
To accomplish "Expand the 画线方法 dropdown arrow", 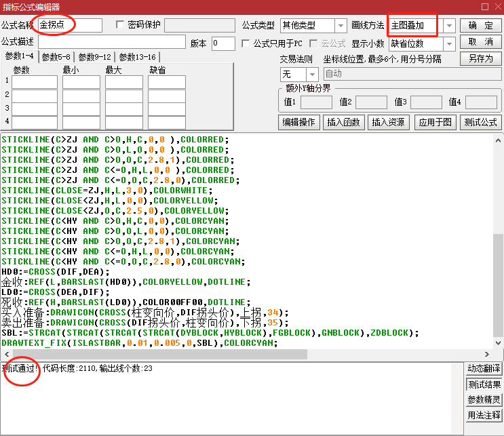I will pyautogui.click(x=449, y=25).
